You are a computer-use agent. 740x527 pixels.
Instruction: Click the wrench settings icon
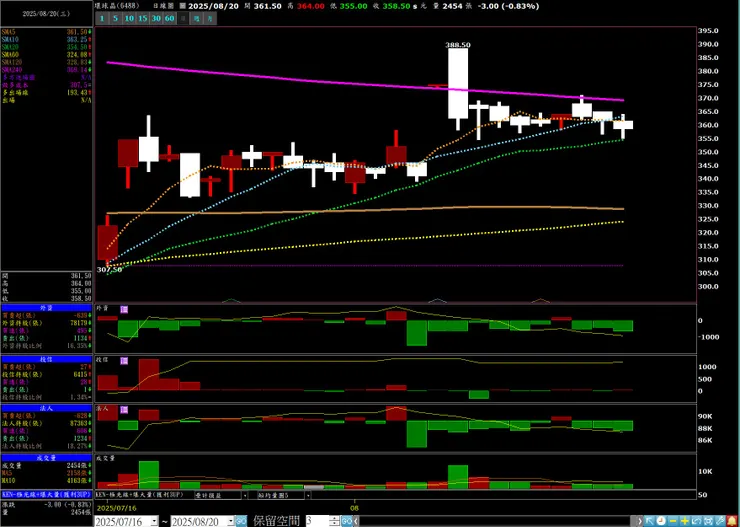[x=720, y=520]
